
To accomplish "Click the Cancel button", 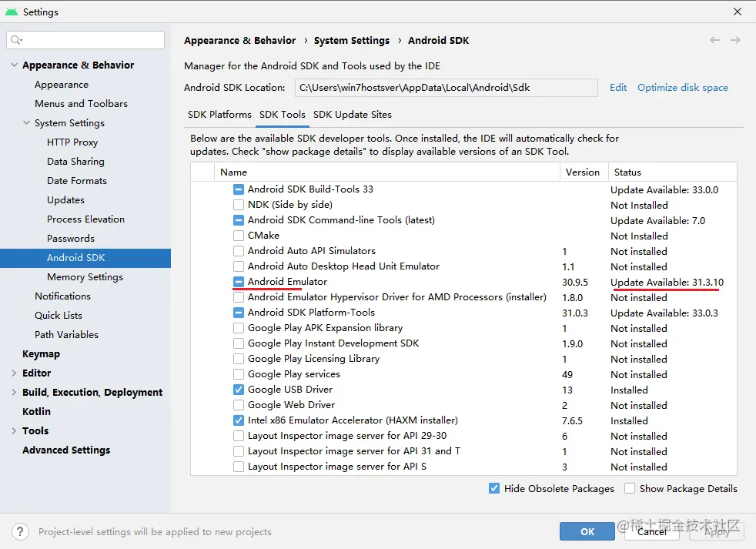I will point(652,531).
